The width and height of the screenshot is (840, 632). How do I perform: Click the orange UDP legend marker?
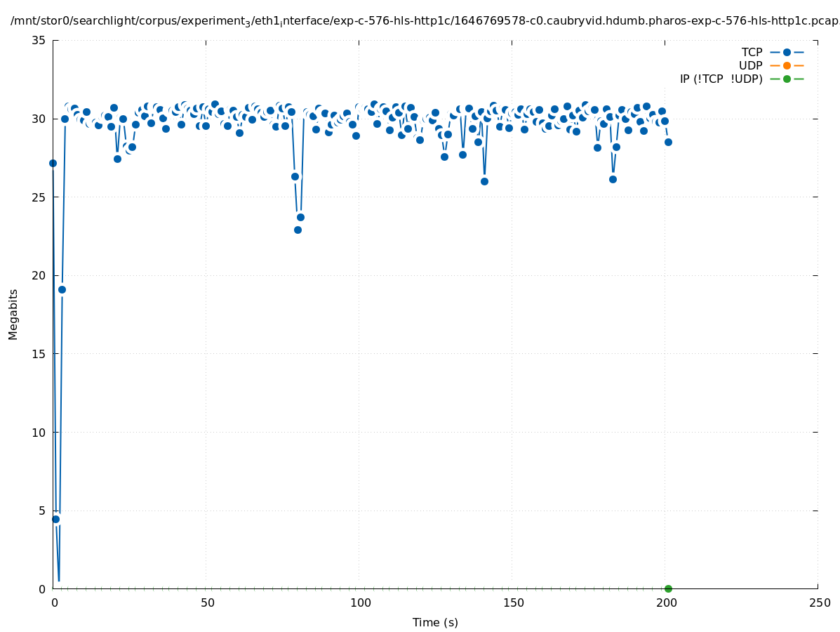(787, 65)
